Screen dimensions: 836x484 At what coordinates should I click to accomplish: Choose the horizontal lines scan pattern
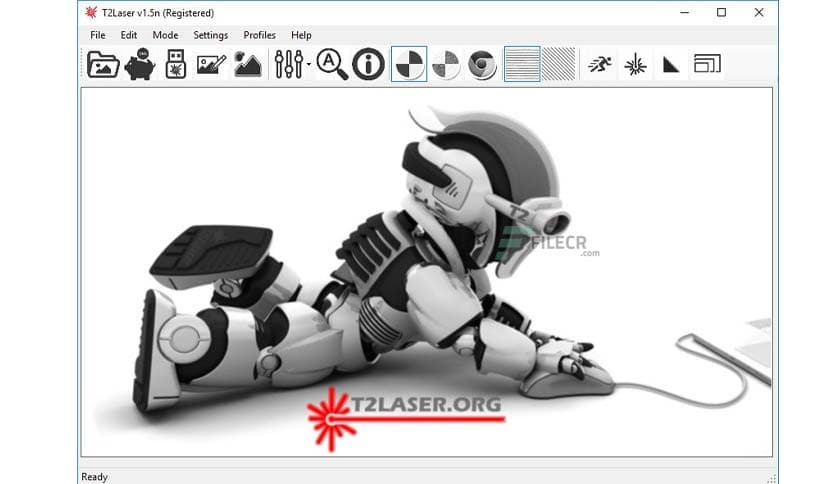pos(522,64)
